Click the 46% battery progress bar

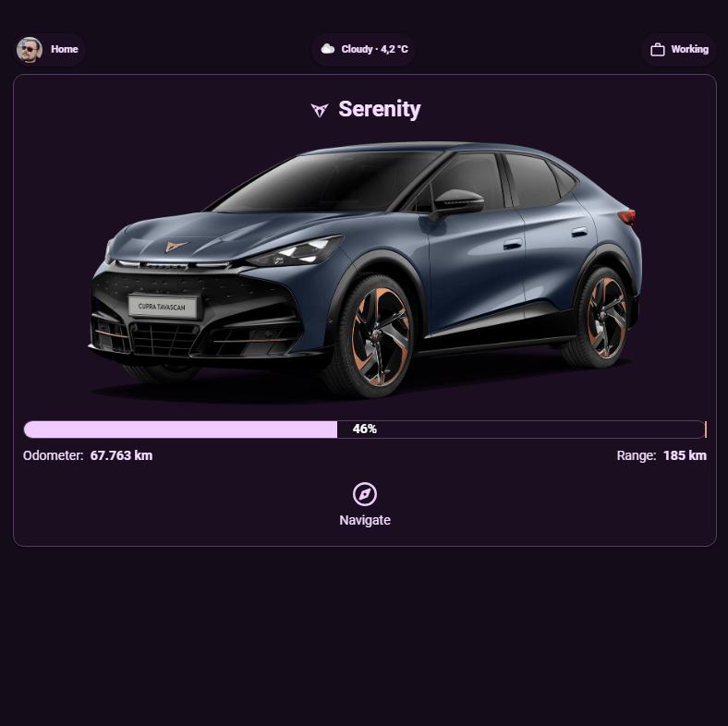365,430
